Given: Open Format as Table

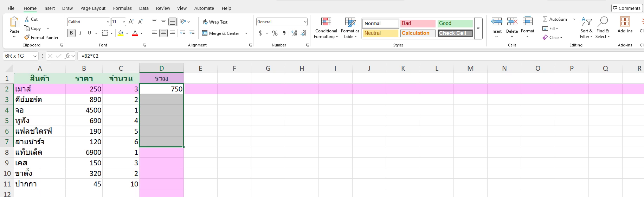Looking at the screenshot, I should pos(350,28).
